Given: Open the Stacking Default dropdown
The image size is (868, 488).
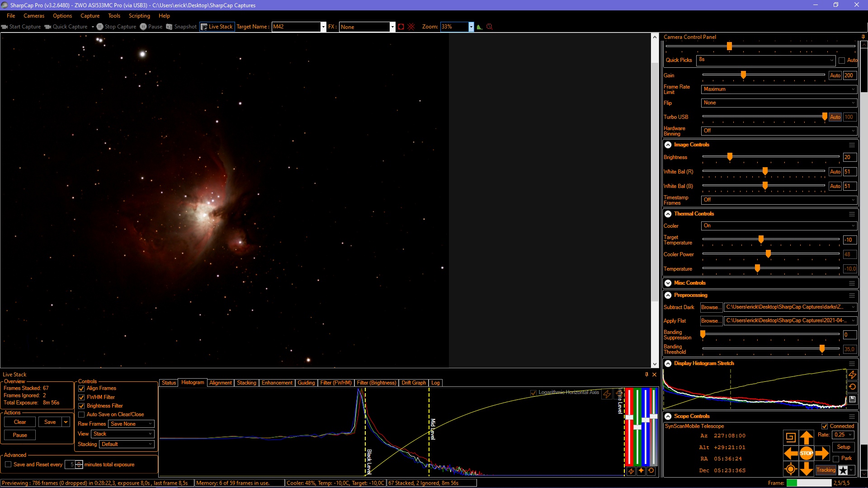Looking at the screenshot, I should (x=127, y=444).
